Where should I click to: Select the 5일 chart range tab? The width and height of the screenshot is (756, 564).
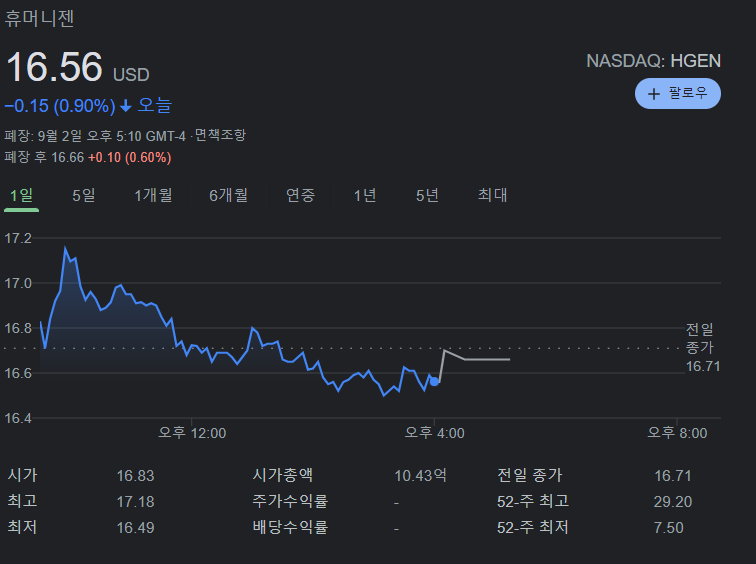coord(84,196)
